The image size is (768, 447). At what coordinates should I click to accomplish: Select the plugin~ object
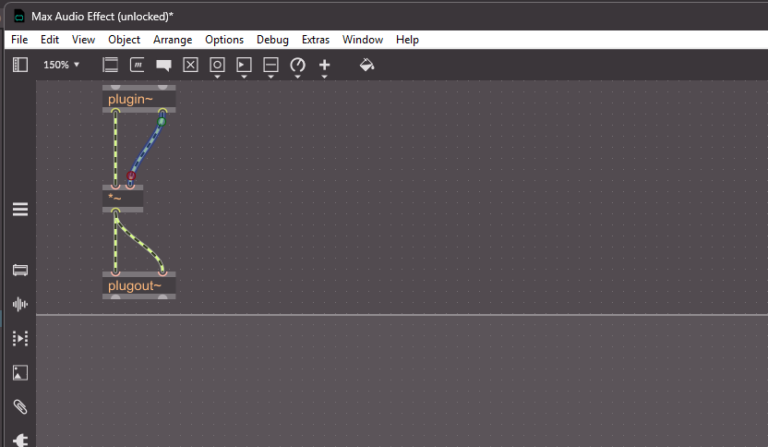click(x=139, y=99)
